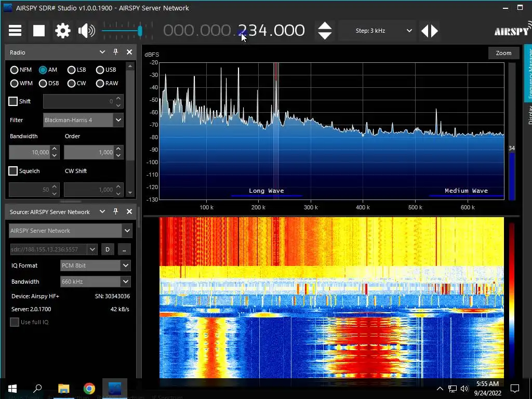Open Google Chrome from taskbar
The width and height of the screenshot is (532, 399).
click(x=89, y=389)
